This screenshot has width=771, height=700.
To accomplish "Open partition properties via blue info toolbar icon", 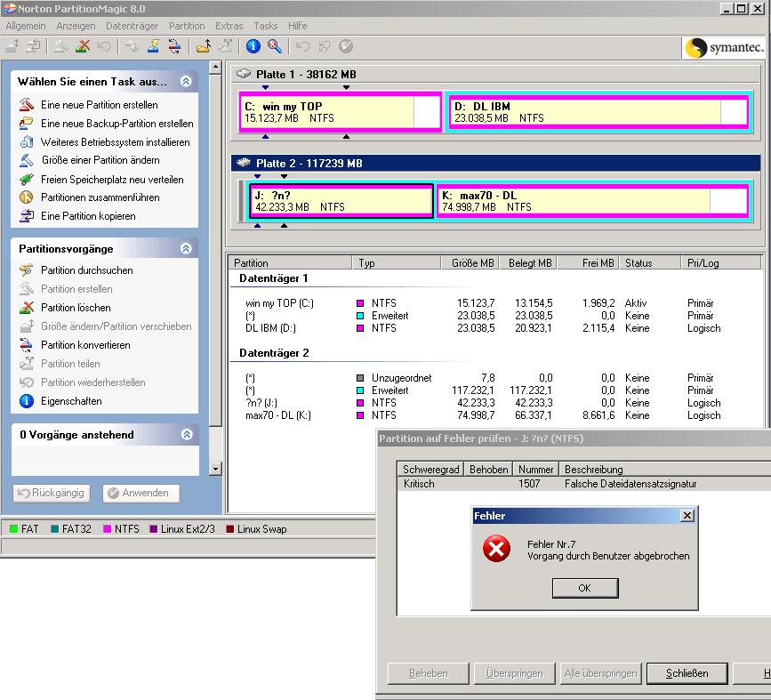I will (x=253, y=46).
